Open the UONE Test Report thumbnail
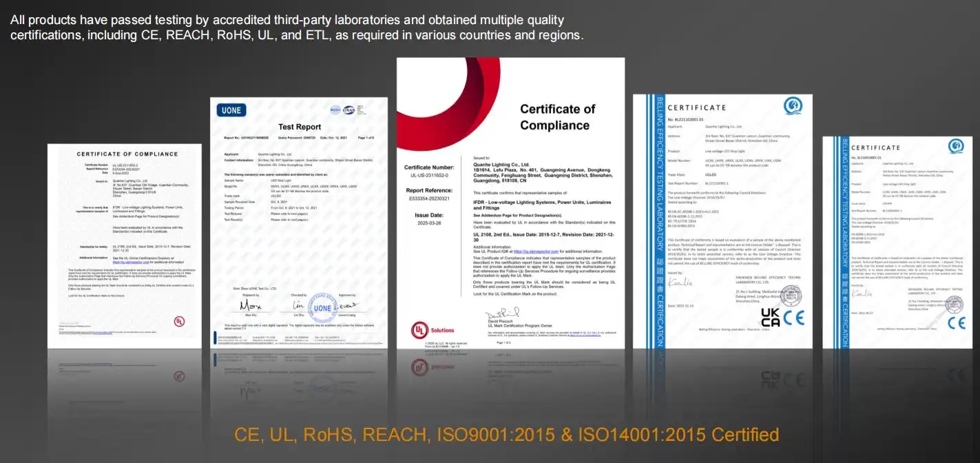Image resolution: width=980 pixels, height=463 pixels. (x=299, y=220)
